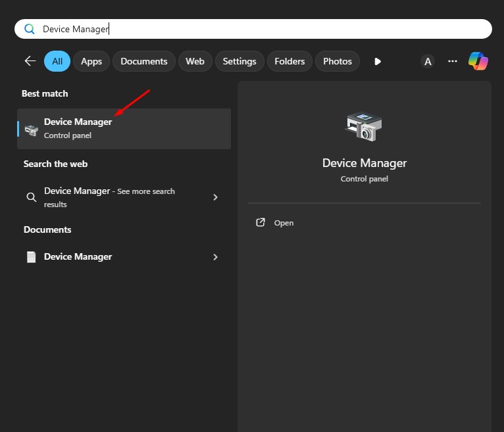This screenshot has height=432, width=504.
Task: Switch to the Settings filter tab
Action: pyautogui.click(x=239, y=61)
